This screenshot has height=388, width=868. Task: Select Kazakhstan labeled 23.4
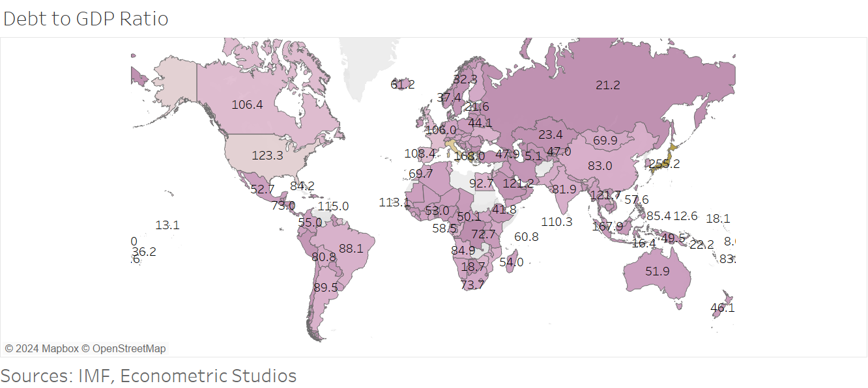(550, 135)
